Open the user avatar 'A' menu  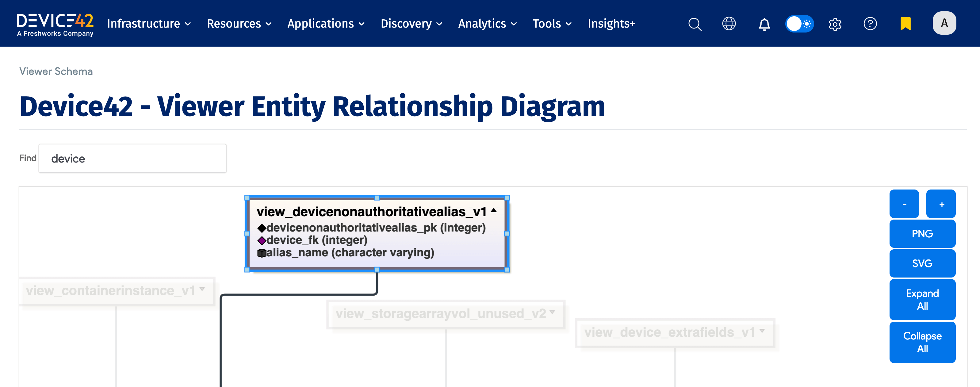point(944,23)
